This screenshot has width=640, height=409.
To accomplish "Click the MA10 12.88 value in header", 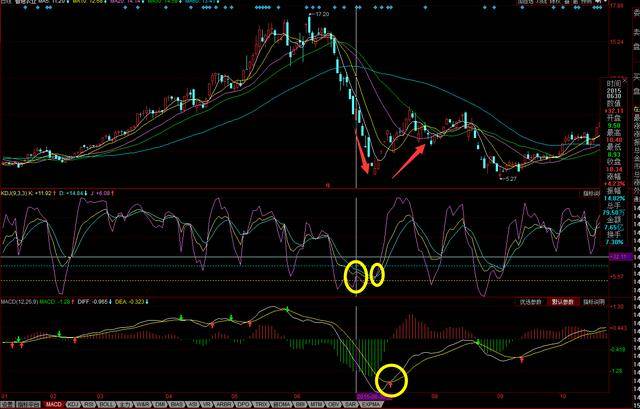I will click(x=89, y=3).
